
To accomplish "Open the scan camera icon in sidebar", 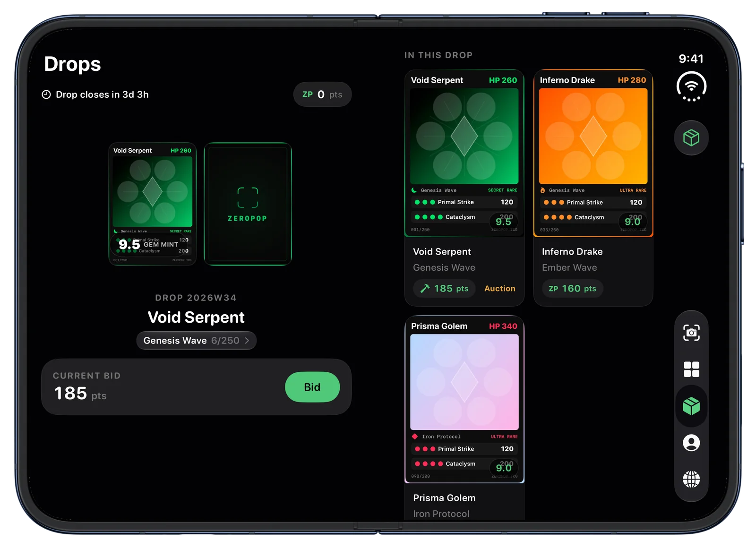I will [691, 333].
